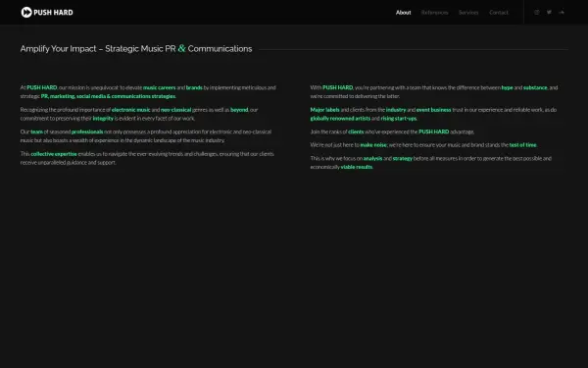
Task: Click the green word 'industry'
Action: point(396,110)
